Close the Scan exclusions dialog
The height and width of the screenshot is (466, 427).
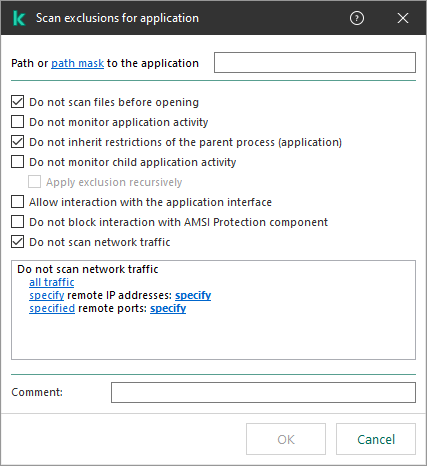403,18
